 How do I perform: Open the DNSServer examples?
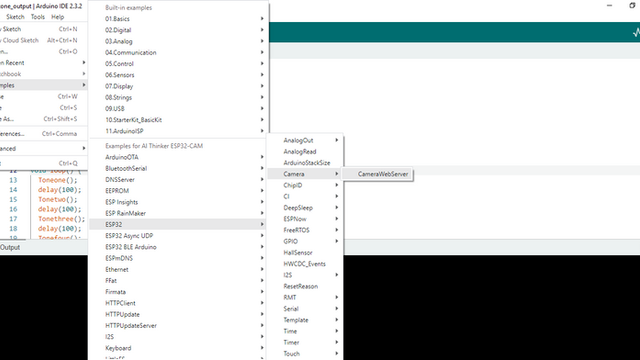point(178,180)
